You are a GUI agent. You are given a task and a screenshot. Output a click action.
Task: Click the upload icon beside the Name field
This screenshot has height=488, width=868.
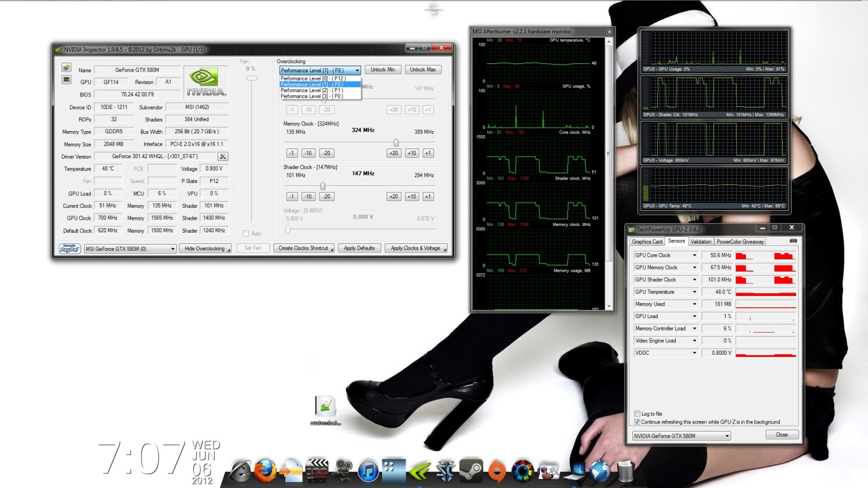pyautogui.click(x=66, y=68)
